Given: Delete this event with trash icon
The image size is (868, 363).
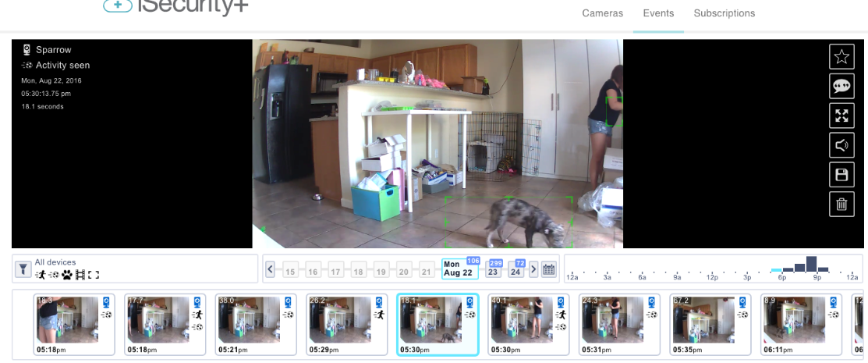Looking at the screenshot, I should [841, 205].
